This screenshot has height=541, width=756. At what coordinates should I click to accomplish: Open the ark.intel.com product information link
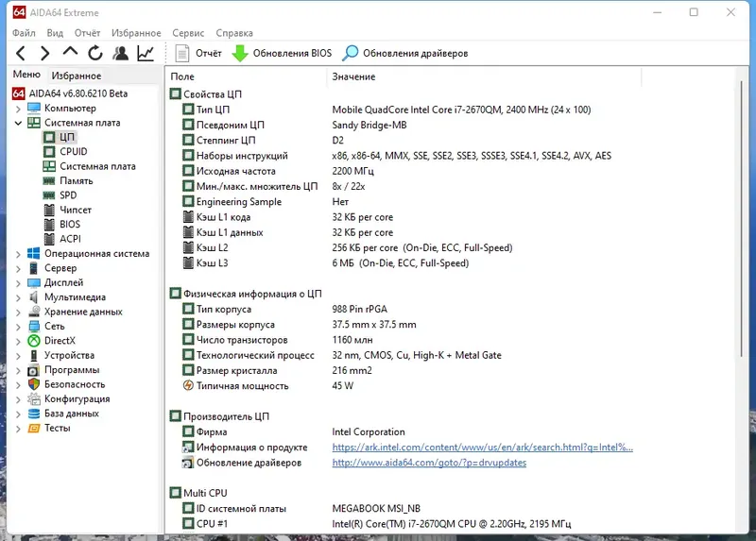(482, 448)
